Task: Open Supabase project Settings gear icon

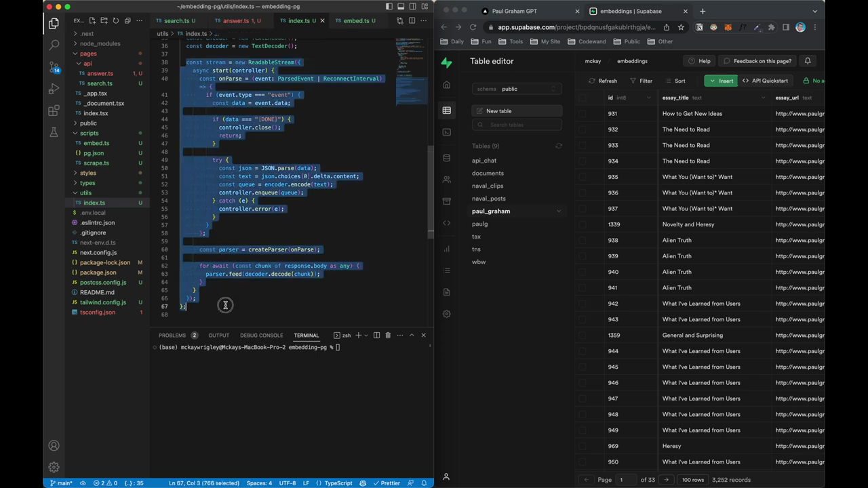Action: coord(446,314)
